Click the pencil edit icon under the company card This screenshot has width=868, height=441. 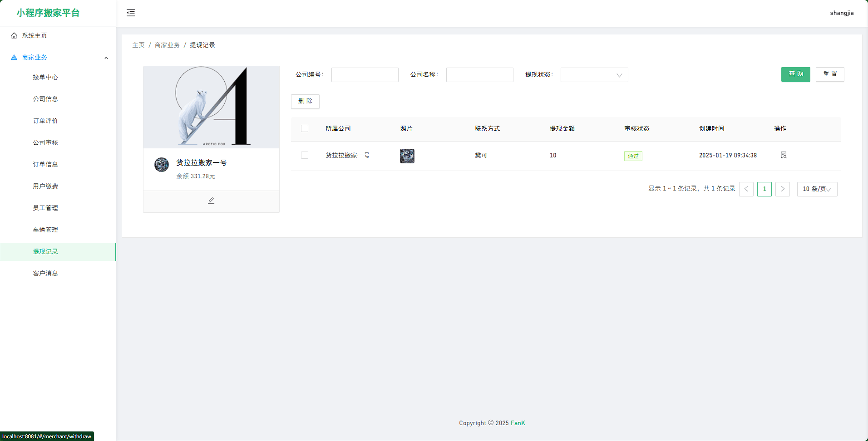[x=211, y=201]
